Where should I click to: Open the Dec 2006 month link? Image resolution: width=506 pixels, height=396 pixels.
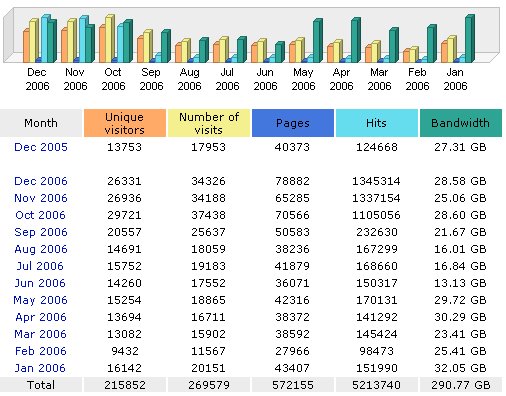tap(41, 181)
